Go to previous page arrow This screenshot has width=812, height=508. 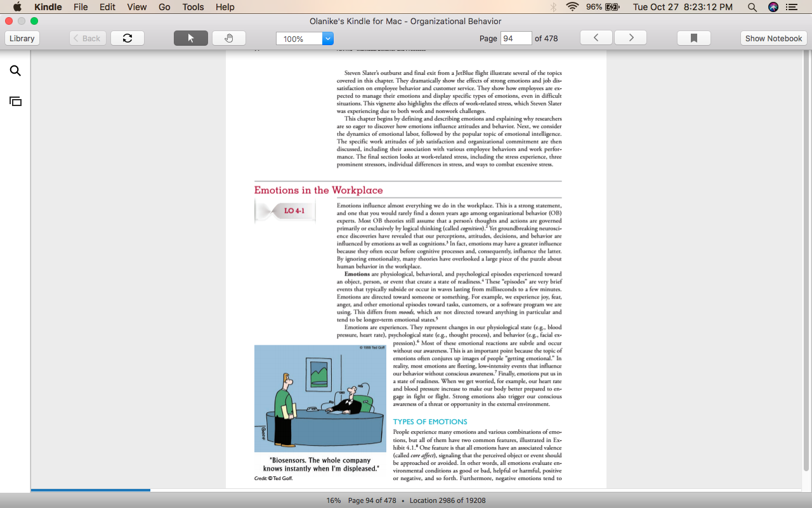tap(596, 38)
